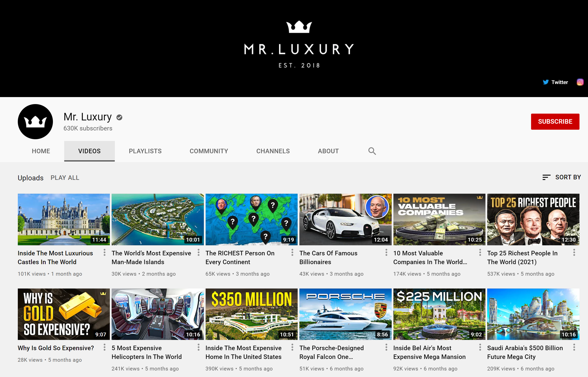The width and height of the screenshot is (588, 377).
Task: Open three-dot menu for Top 25 Richest video
Action: point(574,253)
